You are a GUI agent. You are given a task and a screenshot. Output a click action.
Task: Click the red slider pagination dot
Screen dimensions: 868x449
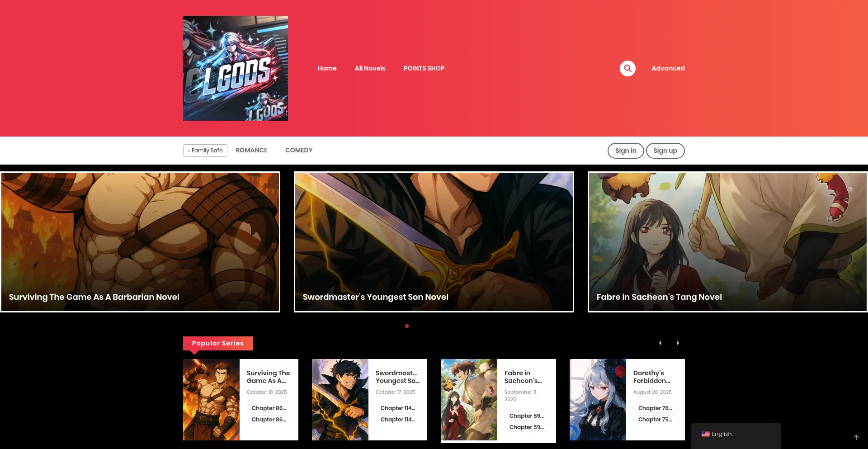407,326
